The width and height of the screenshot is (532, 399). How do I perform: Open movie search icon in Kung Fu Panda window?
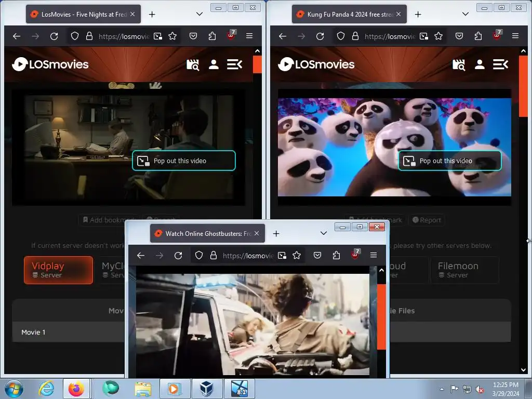coord(459,64)
